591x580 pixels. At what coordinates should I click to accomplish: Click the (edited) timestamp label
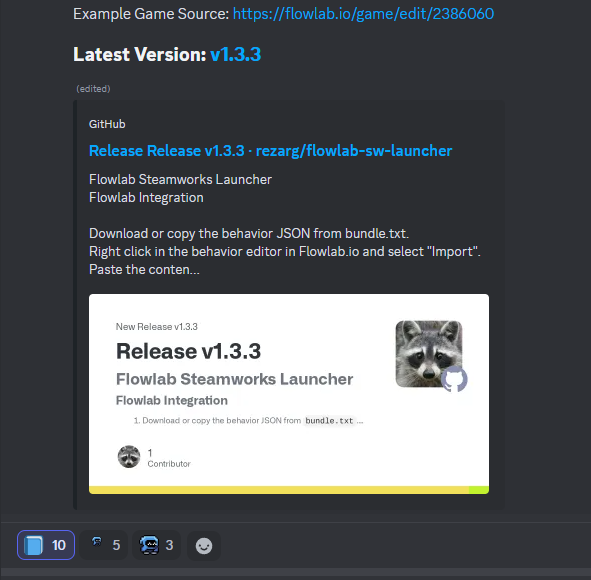[93, 89]
